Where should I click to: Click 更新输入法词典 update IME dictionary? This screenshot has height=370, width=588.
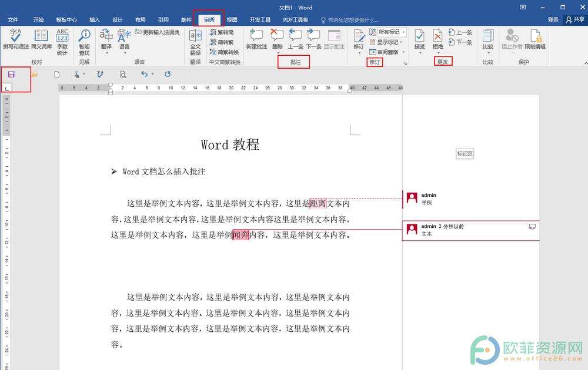[x=157, y=32]
